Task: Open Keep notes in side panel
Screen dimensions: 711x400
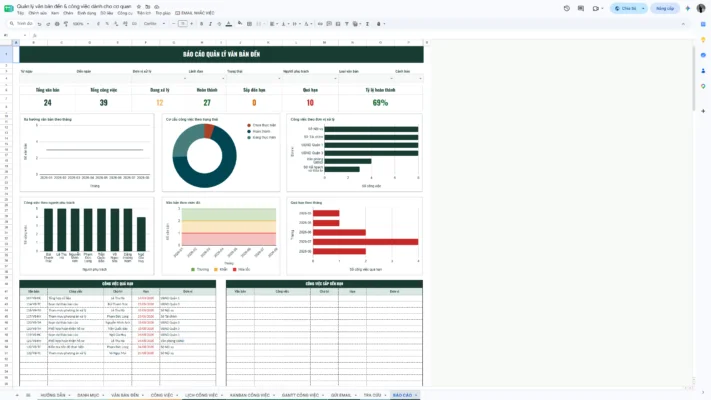Action: (703, 40)
